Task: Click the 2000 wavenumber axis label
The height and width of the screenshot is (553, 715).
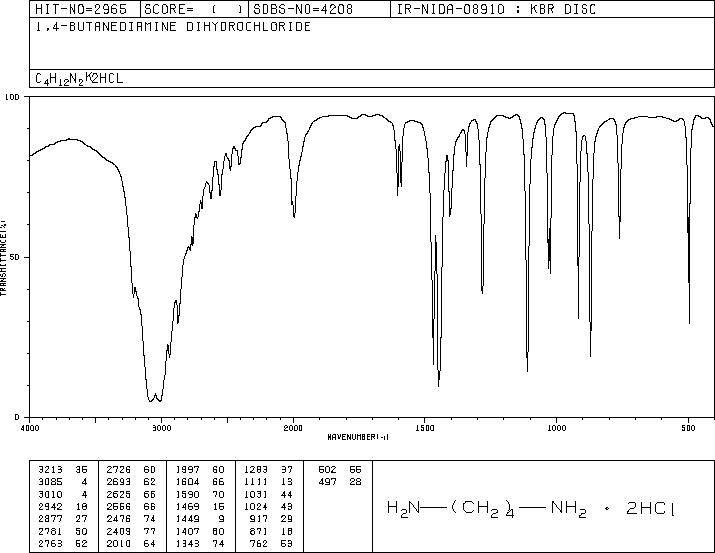Action: [293, 428]
